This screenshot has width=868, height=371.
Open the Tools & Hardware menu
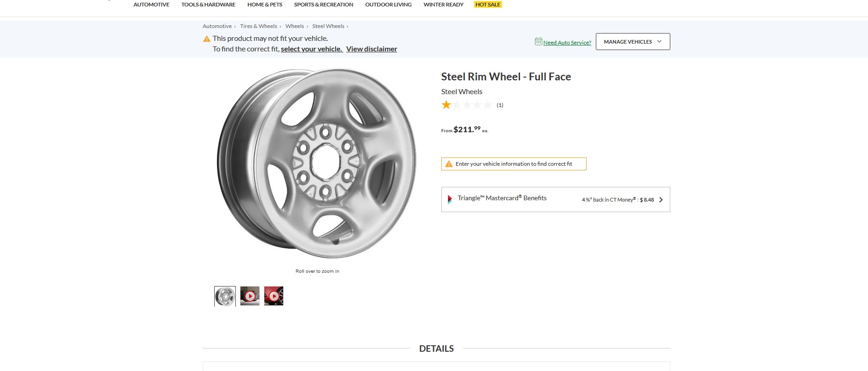point(208,5)
